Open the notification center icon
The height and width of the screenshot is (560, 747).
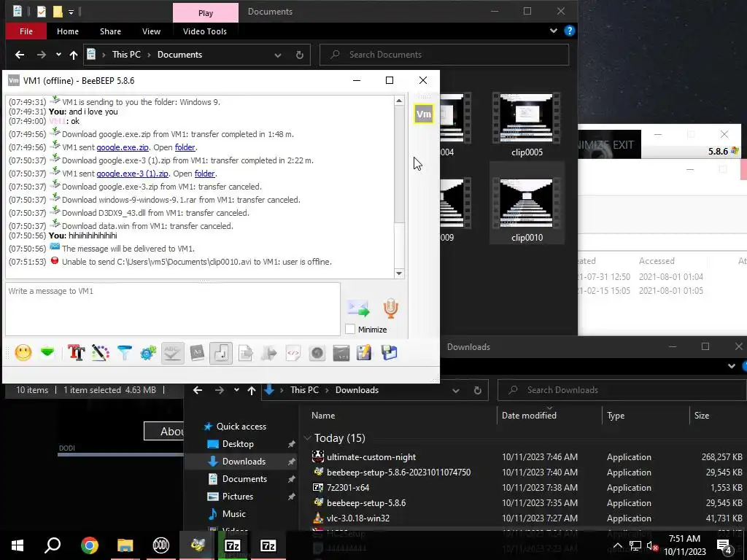(724, 545)
